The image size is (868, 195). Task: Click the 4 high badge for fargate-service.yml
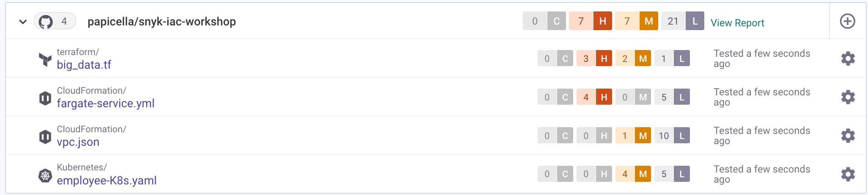594,97
